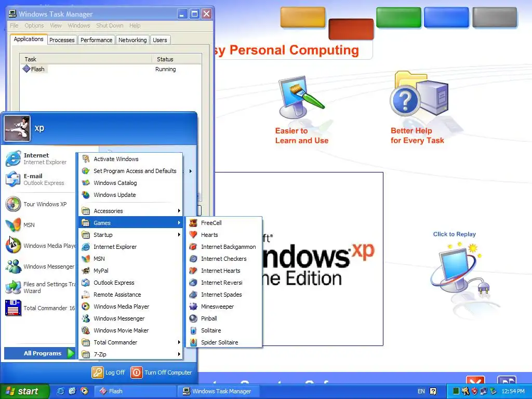Screen dimensions: 532x399
Task: Open pinned E-mail Outlook Express
Action: pyautogui.click(x=39, y=179)
